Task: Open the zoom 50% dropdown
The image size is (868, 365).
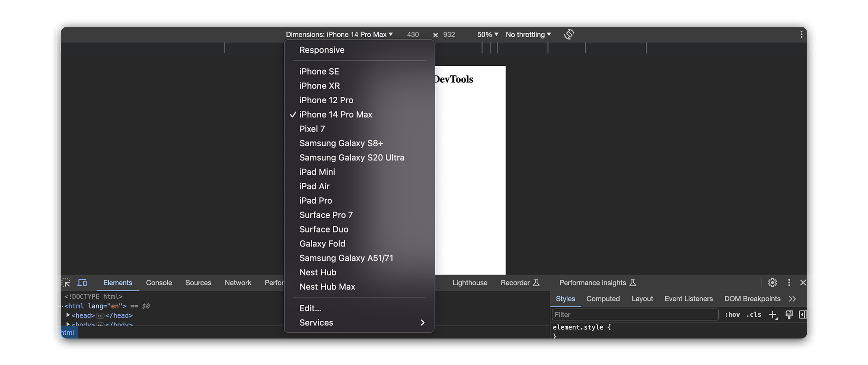Action: 487,34
